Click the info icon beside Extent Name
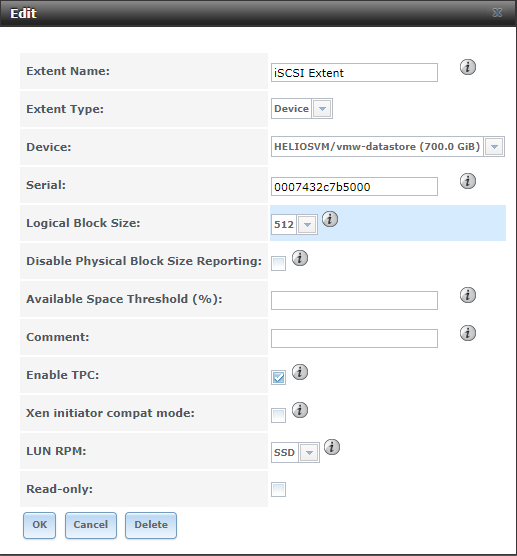517x556 pixels. click(x=468, y=67)
